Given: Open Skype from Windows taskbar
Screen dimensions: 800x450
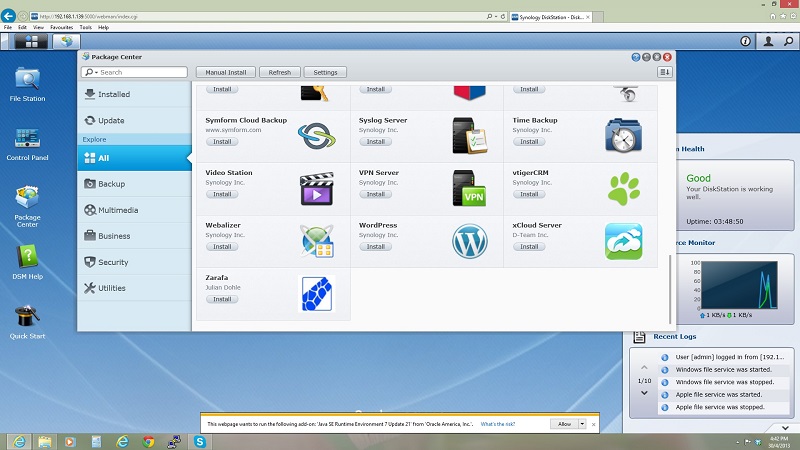Looking at the screenshot, I should pos(199,441).
